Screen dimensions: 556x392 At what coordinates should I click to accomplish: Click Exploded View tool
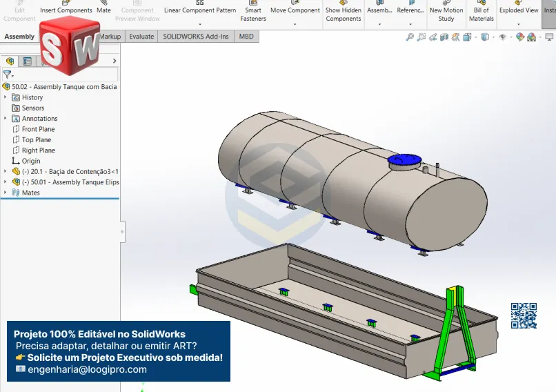pos(519,10)
